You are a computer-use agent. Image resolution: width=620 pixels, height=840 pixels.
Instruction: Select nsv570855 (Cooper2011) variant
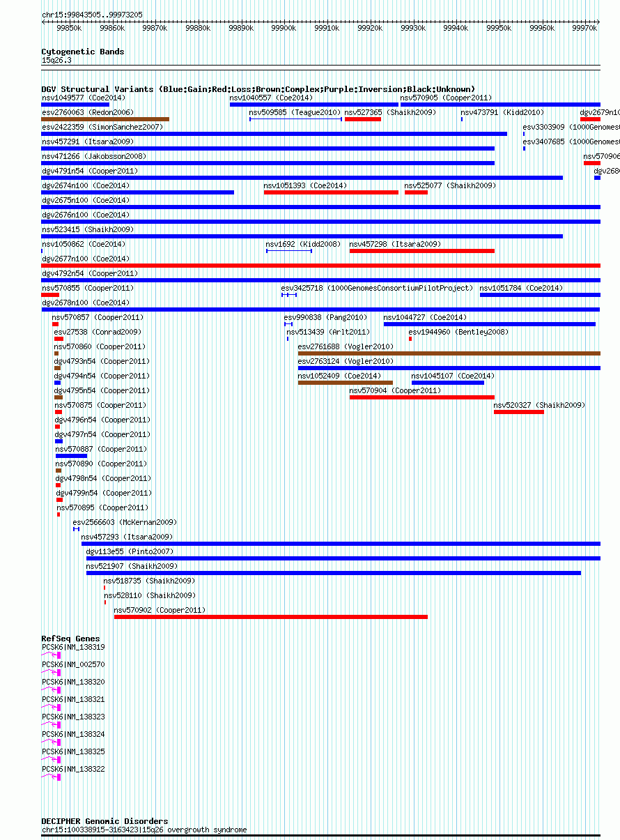pos(87,289)
